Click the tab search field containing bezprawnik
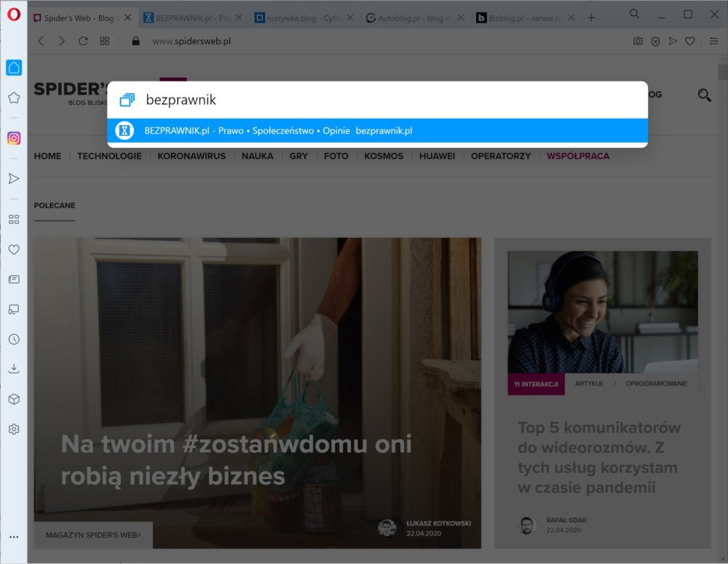 pos(377,100)
